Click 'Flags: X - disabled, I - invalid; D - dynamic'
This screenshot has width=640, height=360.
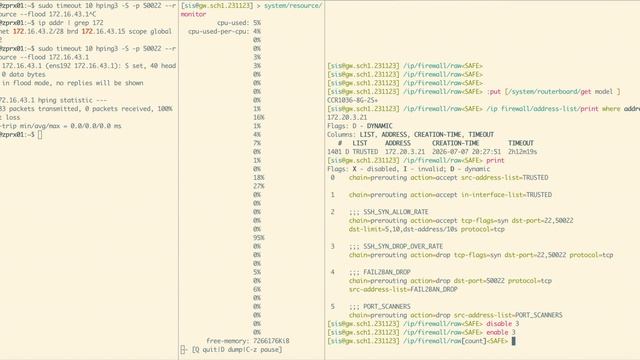[x=409, y=169]
